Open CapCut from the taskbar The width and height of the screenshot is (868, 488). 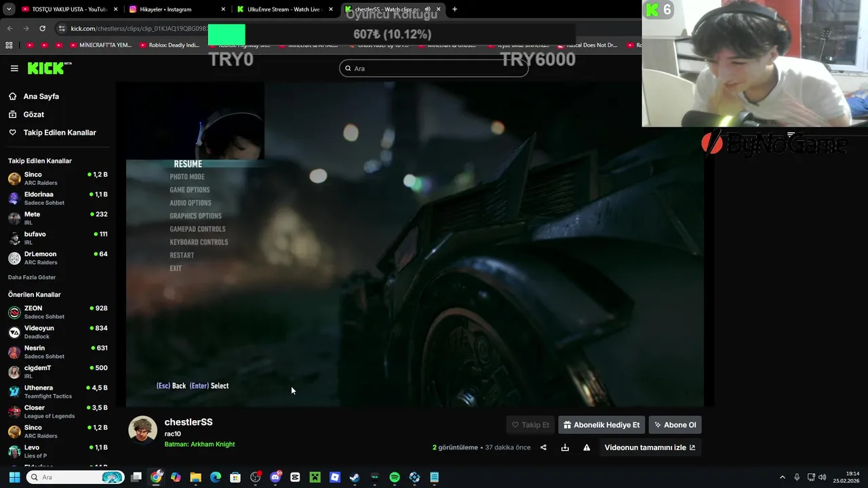295,477
